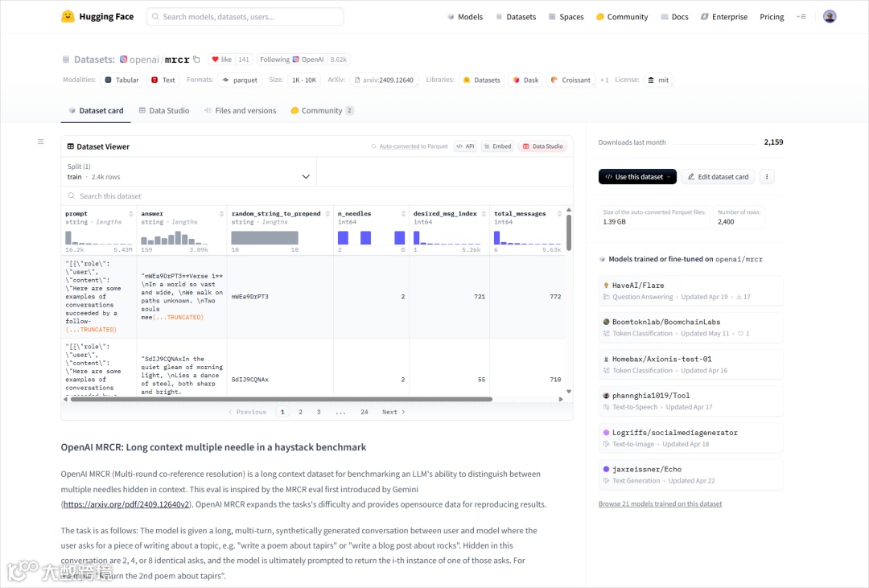Go to Models in top navigation

coord(465,17)
